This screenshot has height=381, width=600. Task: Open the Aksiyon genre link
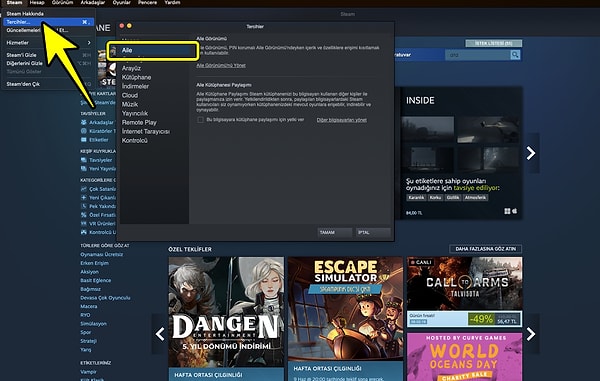(90, 272)
